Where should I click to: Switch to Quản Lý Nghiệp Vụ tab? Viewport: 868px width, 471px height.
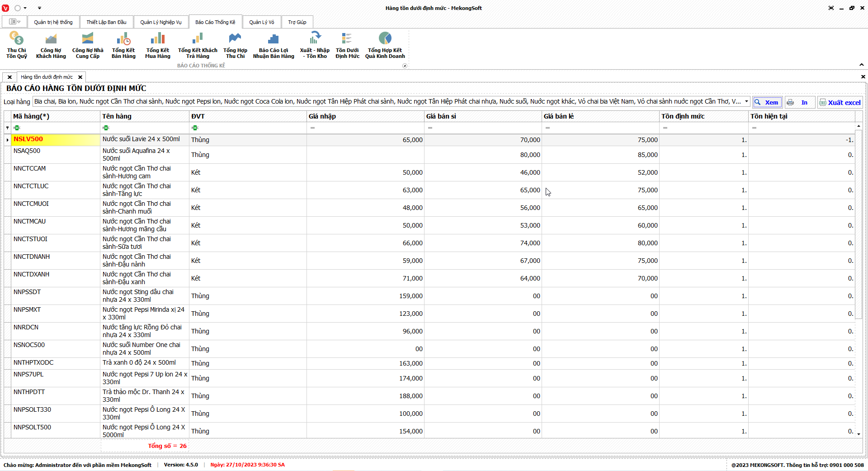(x=160, y=22)
